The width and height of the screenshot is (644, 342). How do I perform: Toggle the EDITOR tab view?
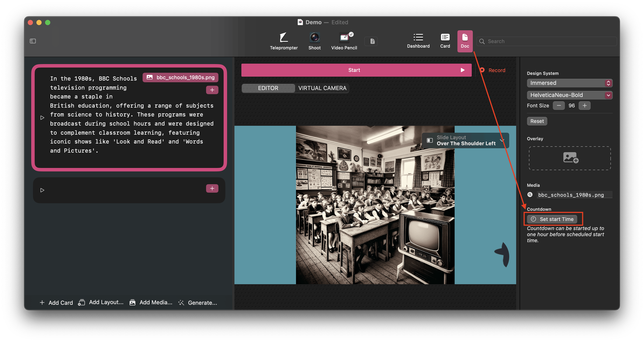point(268,88)
